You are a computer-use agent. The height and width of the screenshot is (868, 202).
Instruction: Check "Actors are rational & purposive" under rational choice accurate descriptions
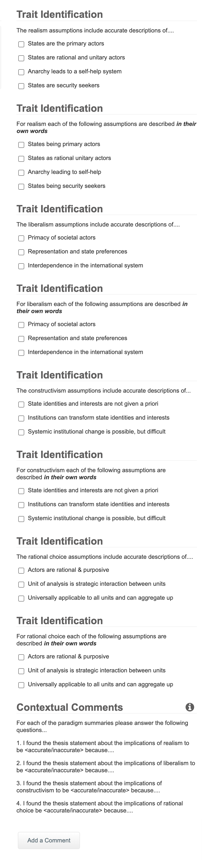tap(21, 570)
